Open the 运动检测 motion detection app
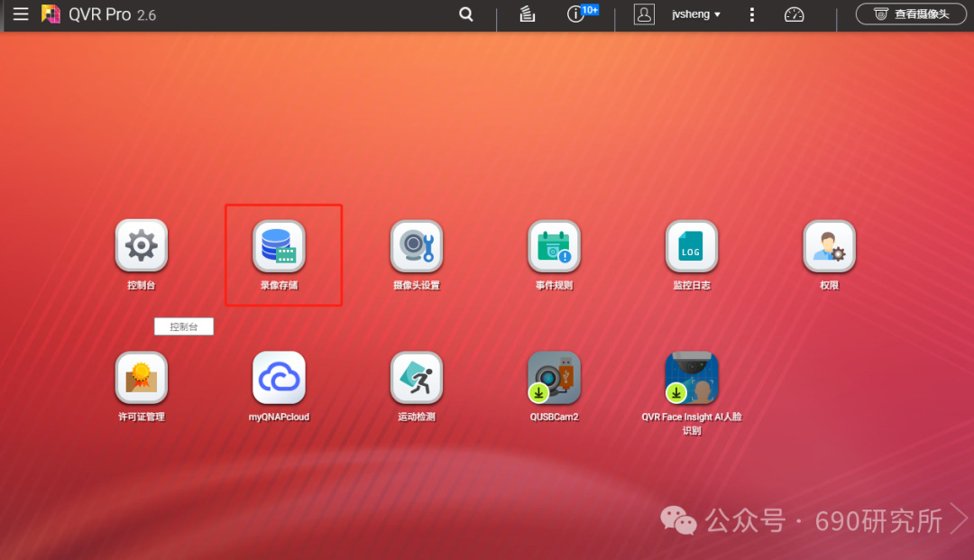Screen dimensions: 974x560 point(417,378)
